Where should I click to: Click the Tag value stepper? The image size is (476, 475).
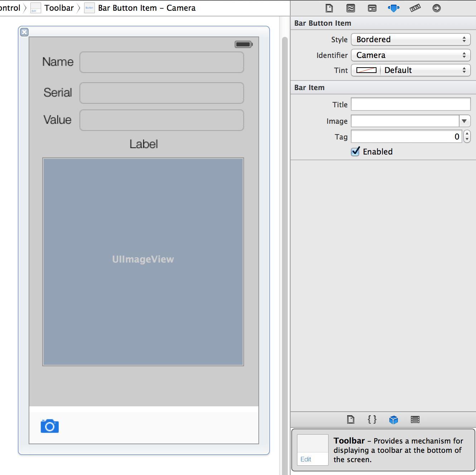pos(467,136)
